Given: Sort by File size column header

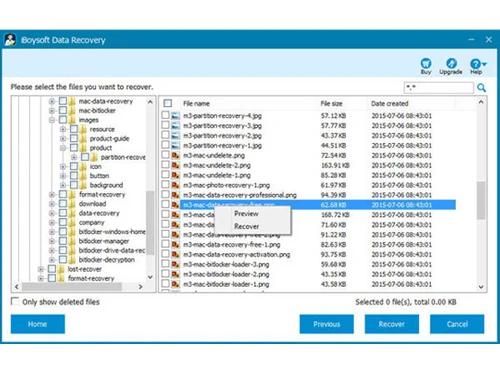Looking at the screenshot, I should pyautogui.click(x=331, y=104).
